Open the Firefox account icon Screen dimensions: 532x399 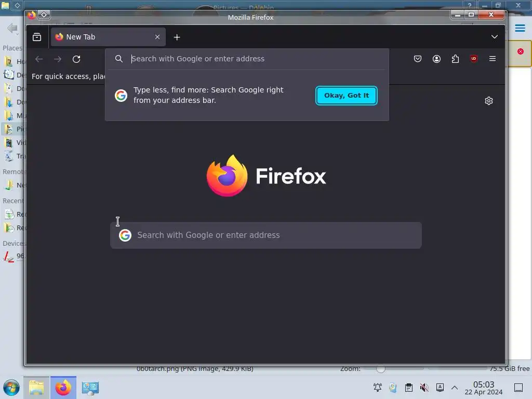pyautogui.click(x=436, y=59)
